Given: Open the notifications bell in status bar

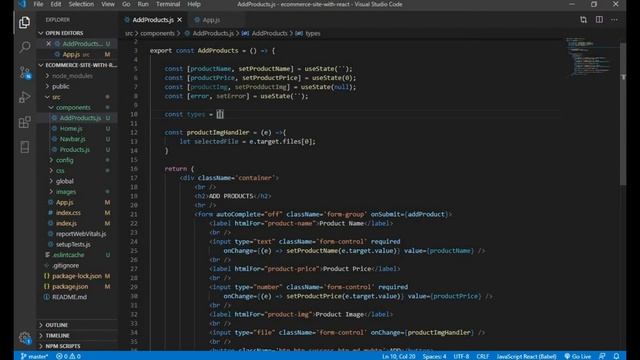Looking at the screenshot, I should 616,356.
